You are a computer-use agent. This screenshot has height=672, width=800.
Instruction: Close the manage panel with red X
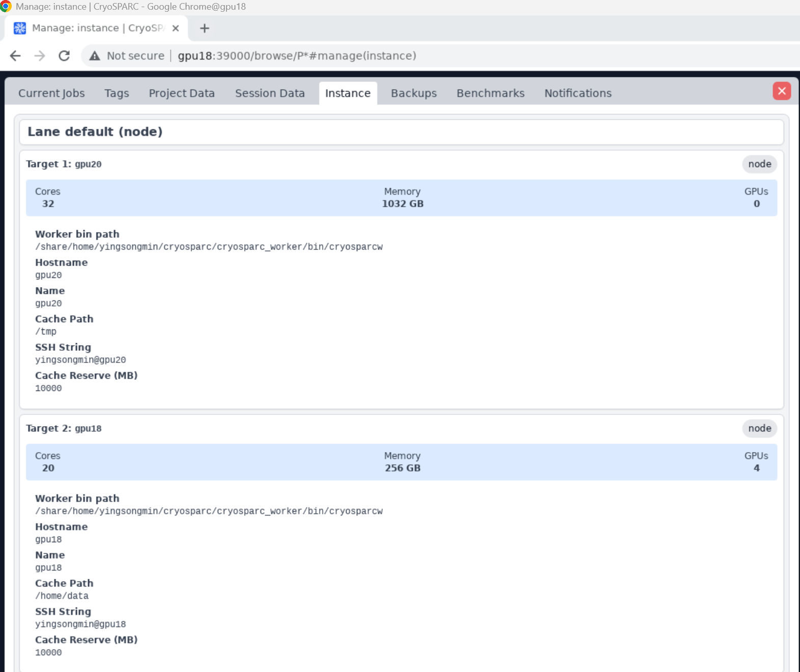point(781,91)
